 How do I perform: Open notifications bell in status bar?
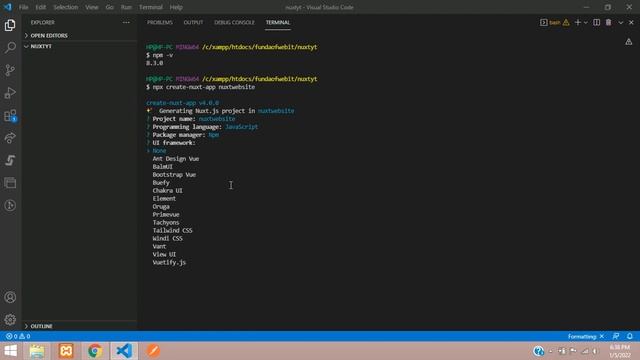point(630,336)
